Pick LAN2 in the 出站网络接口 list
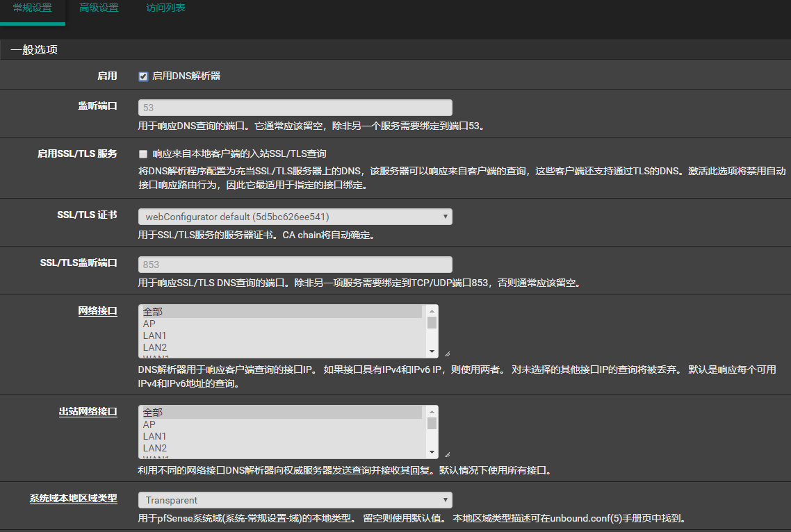The image size is (791, 532). (282, 448)
